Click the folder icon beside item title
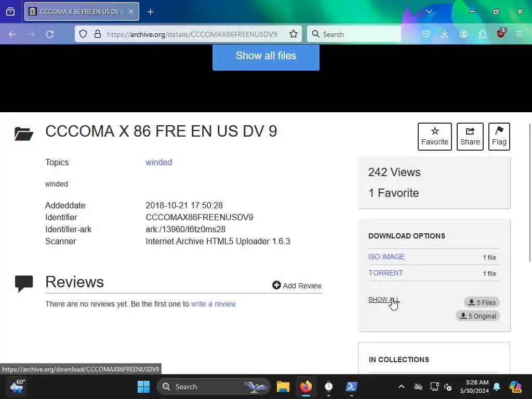The image size is (532, 399). pos(24,134)
